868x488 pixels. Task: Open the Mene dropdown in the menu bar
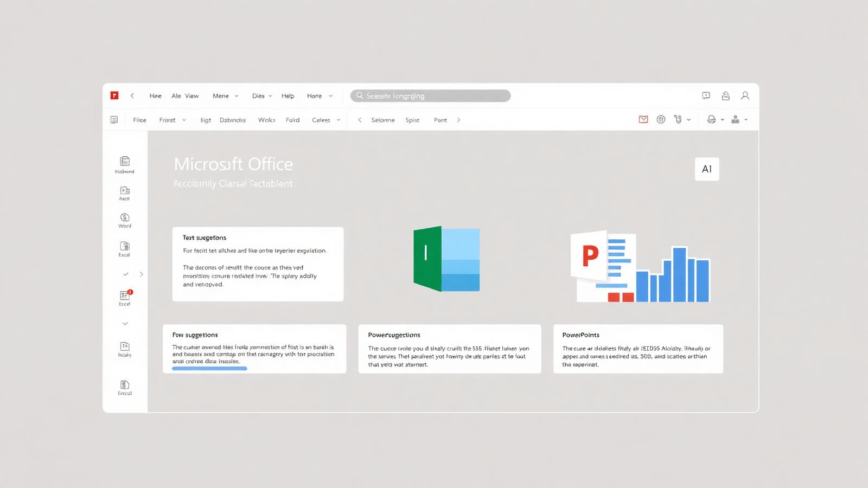point(224,95)
